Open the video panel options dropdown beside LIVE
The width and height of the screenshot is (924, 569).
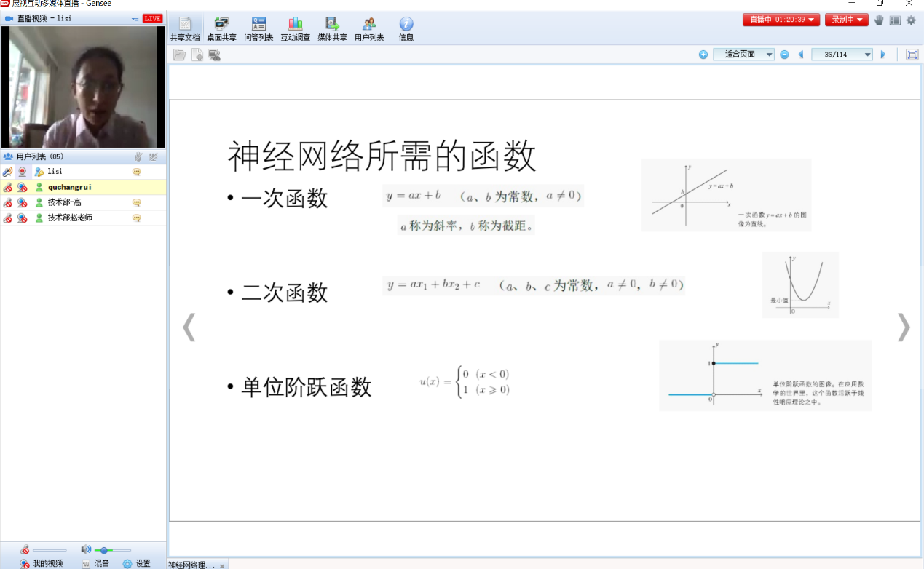click(x=135, y=18)
